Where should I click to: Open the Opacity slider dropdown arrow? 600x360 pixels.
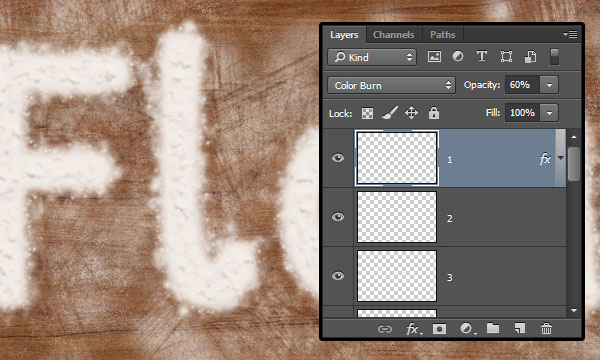pyautogui.click(x=549, y=85)
